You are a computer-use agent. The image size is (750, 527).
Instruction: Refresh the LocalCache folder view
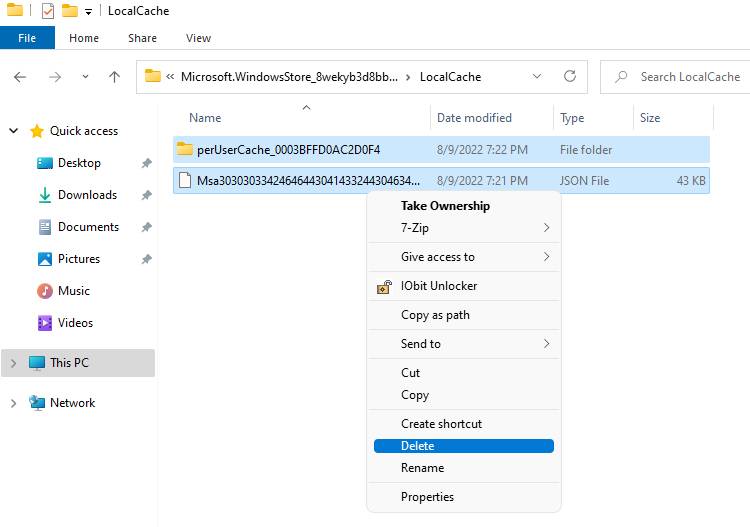click(570, 77)
